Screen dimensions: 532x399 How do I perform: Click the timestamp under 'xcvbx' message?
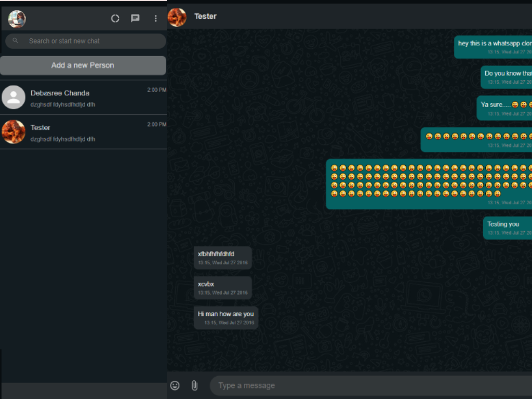tap(222, 293)
